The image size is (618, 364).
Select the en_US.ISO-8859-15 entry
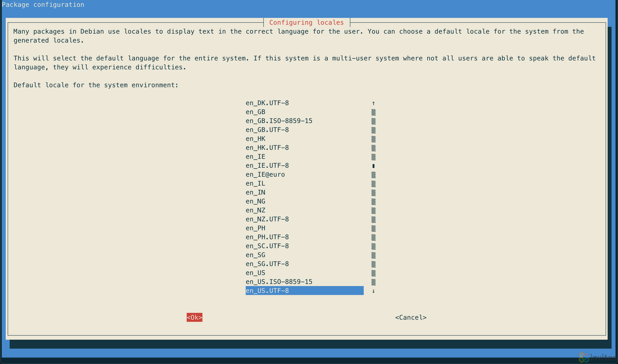point(279,282)
